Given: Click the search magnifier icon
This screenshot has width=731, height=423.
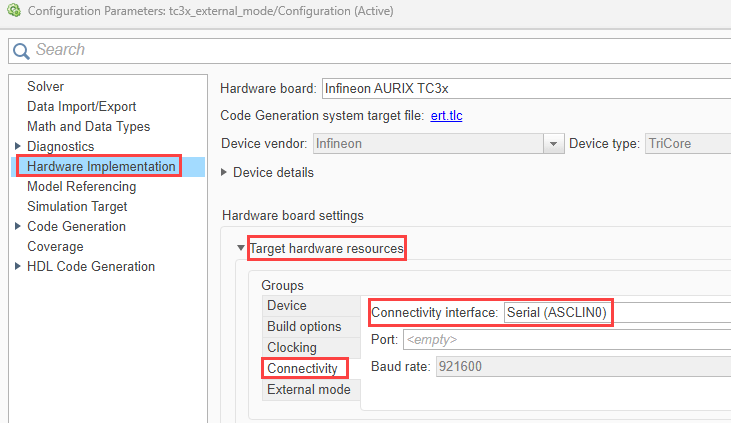Looking at the screenshot, I should (22, 50).
